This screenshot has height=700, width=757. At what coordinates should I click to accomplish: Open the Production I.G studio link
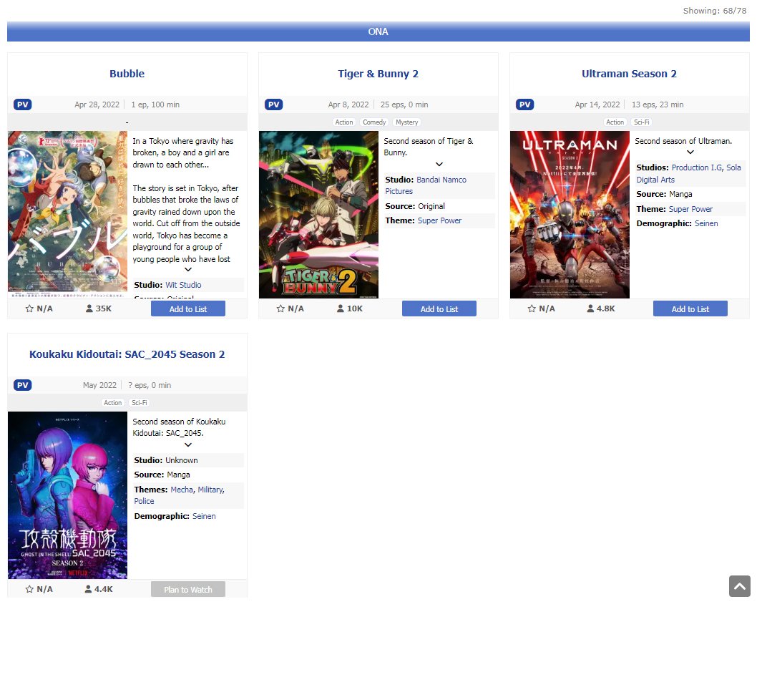click(697, 167)
